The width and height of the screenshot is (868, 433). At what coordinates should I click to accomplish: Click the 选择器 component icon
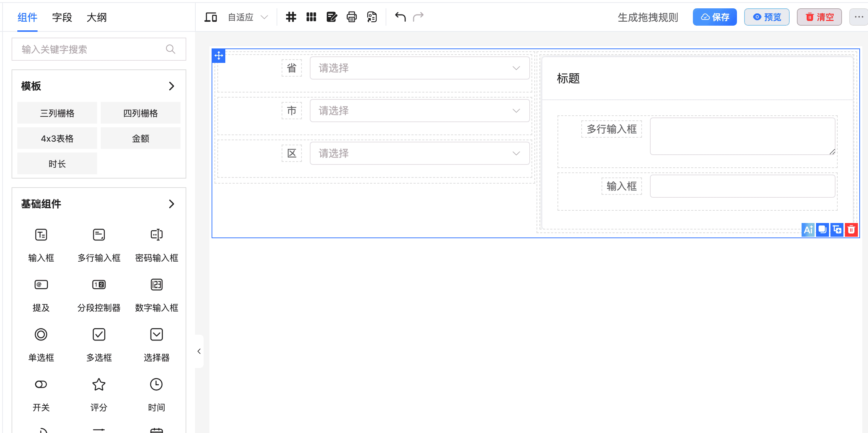coord(157,335)
